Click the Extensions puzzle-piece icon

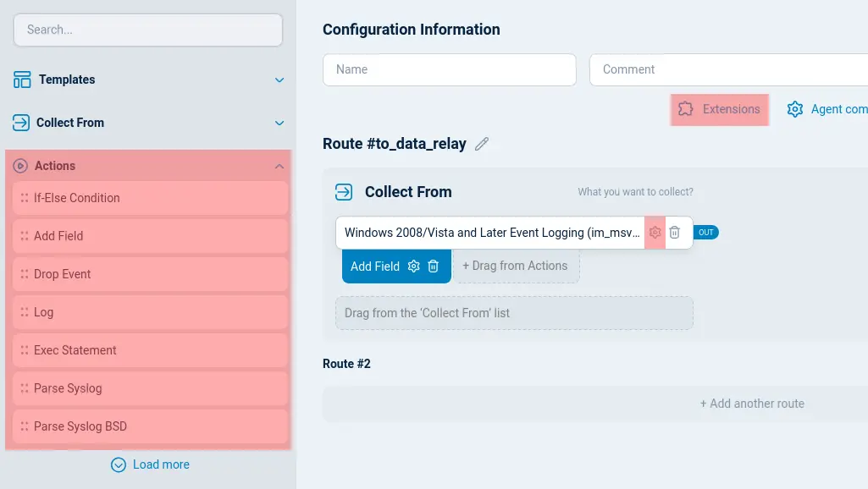click(687, 109)
